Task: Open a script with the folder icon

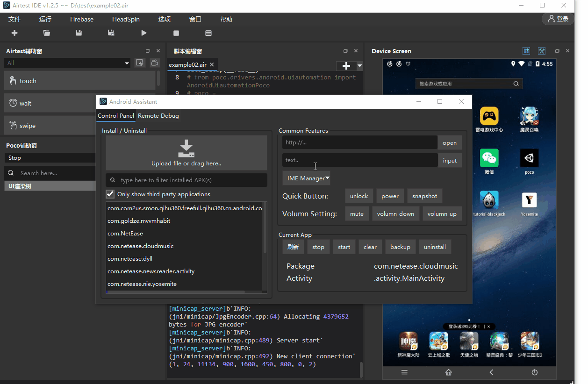Action: (47, 33)
